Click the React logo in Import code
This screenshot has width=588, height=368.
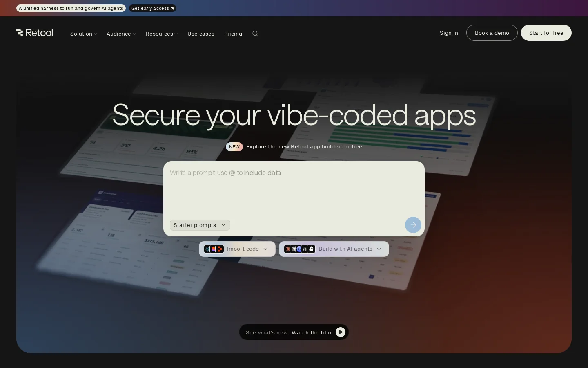click(x=207, y=249)
